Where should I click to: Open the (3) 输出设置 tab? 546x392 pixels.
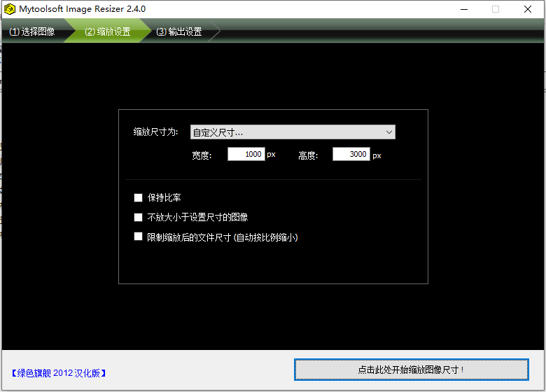179,31
